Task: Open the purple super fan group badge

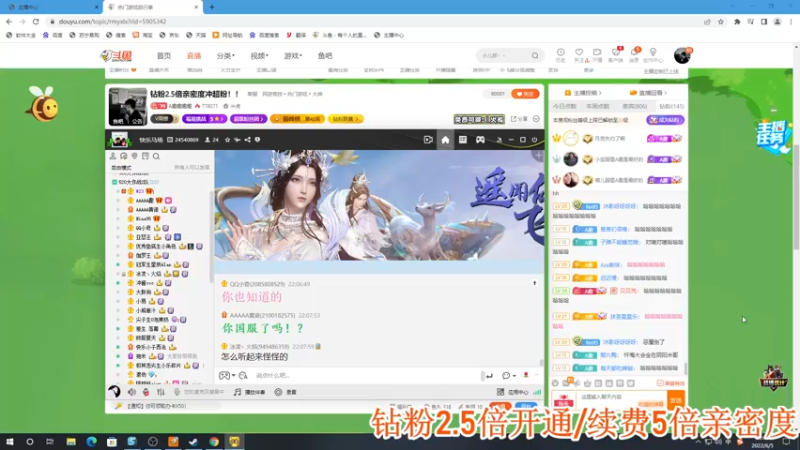Action: (x=249, y=119)
